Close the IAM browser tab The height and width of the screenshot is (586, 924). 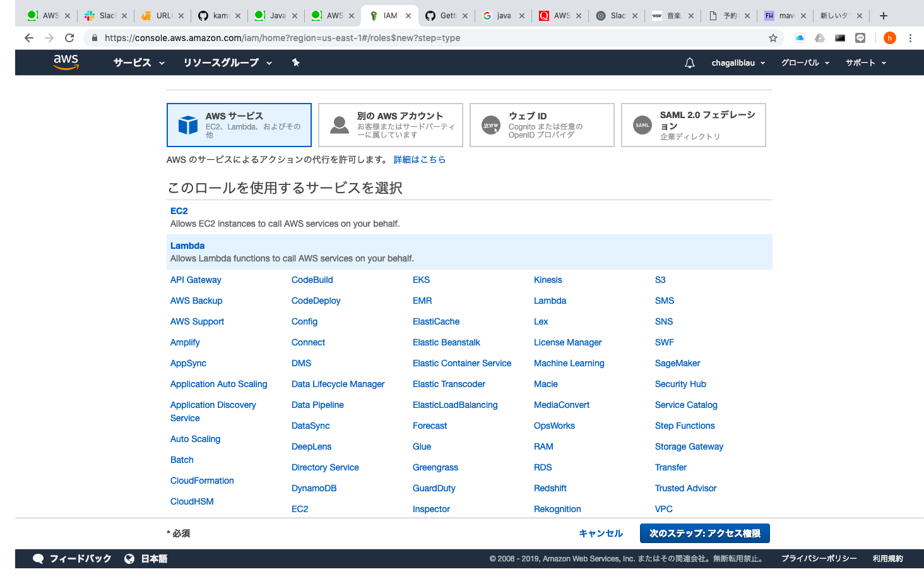coord(408,16)
